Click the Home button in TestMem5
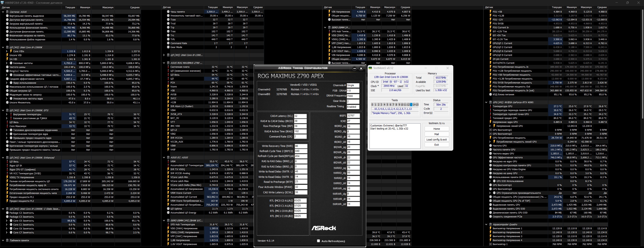The width and height of the screenshot is (644, 248). tap(437, 129)
